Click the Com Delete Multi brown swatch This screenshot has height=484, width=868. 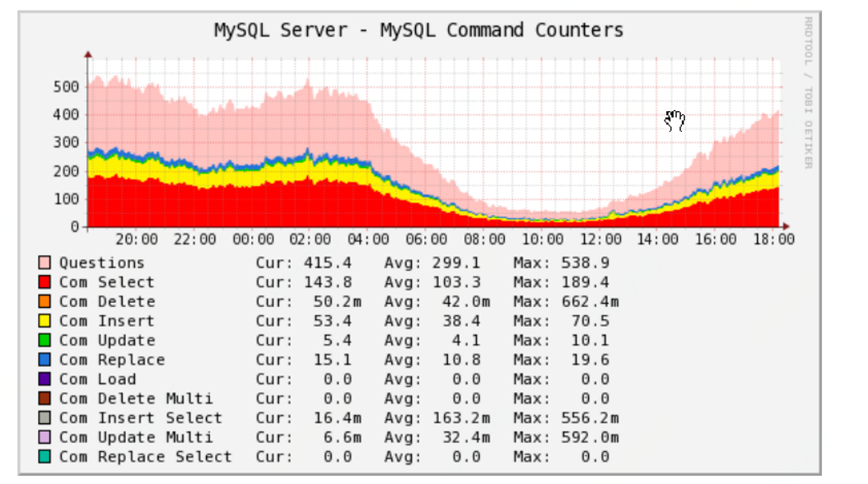click(44, 398)
